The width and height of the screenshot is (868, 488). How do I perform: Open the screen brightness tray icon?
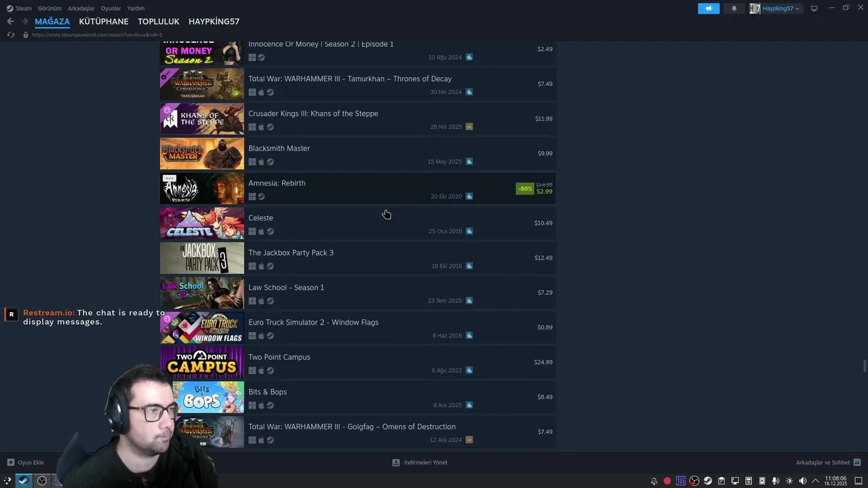[789, 481]
